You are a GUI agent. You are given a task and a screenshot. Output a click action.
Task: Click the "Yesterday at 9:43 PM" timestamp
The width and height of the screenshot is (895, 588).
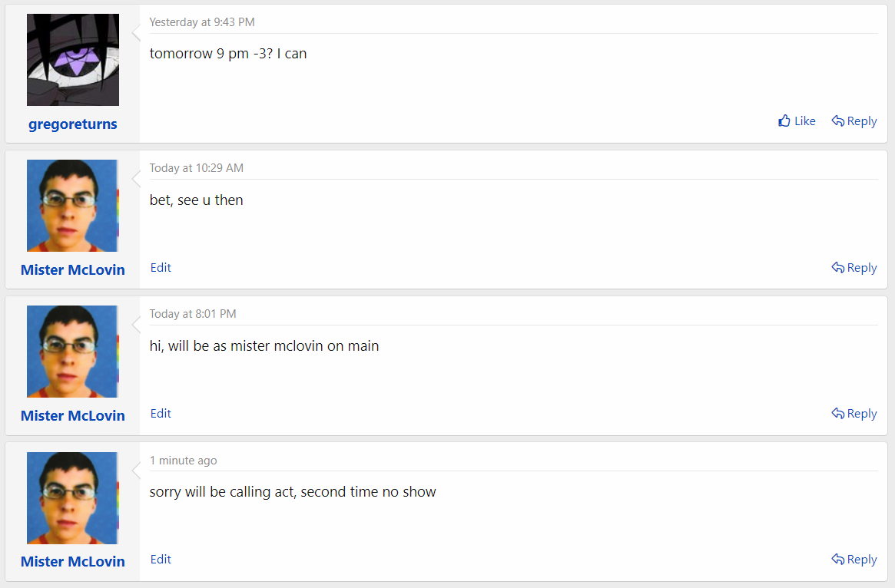202,22
